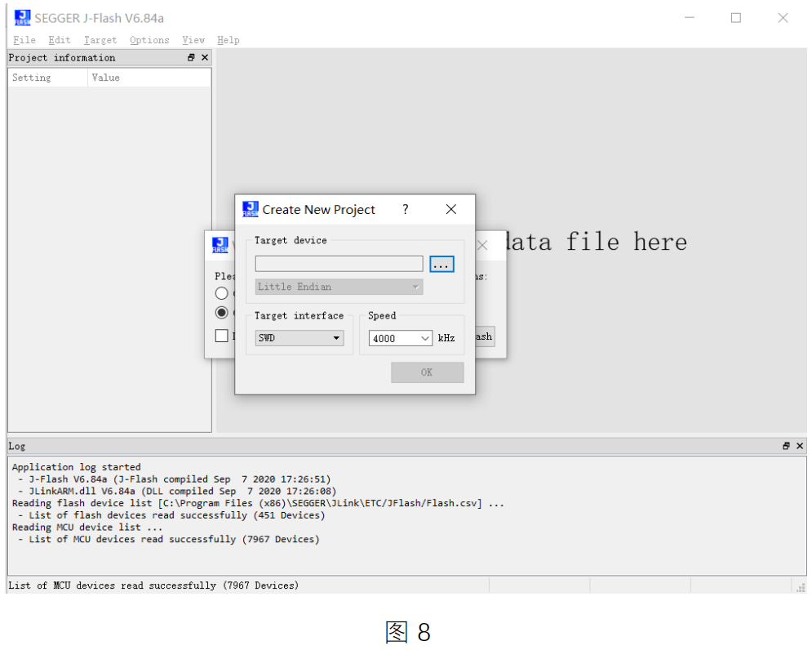Viewport: 812px width, 650px height.
Task: Click the Target device text field
Action: pos(339,264)
